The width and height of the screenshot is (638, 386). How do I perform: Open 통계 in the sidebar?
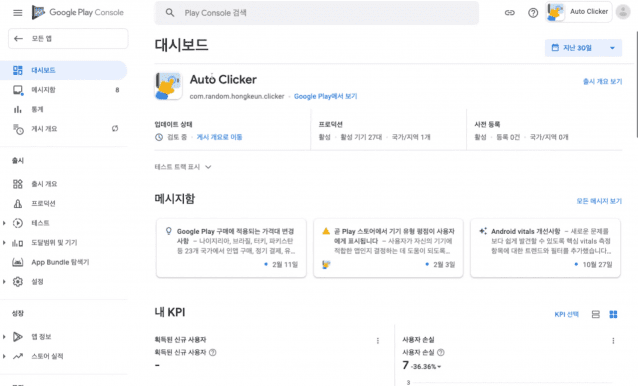point(63,109)
